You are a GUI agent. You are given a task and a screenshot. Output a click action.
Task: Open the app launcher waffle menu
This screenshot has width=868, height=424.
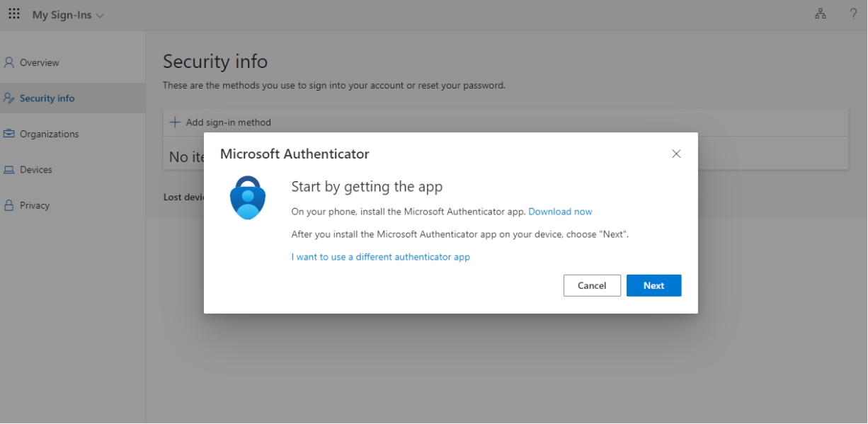click(13, 13)
